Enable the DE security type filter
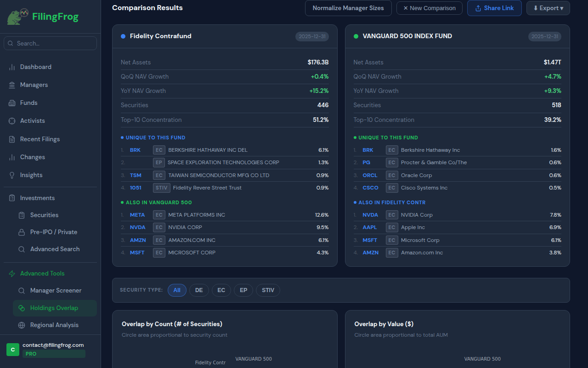Image resolution: width=588 pixels, height=368 pixels. coord(199,290)
